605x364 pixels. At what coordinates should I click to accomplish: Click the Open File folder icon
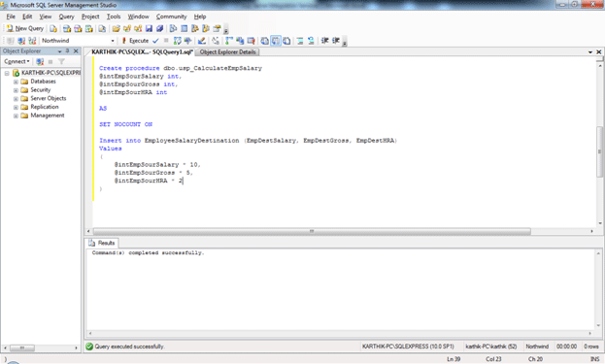pos(116,28)
